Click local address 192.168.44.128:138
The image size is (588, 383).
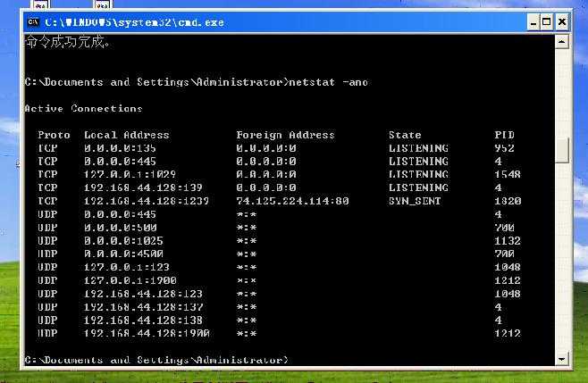tap(143, 321)
